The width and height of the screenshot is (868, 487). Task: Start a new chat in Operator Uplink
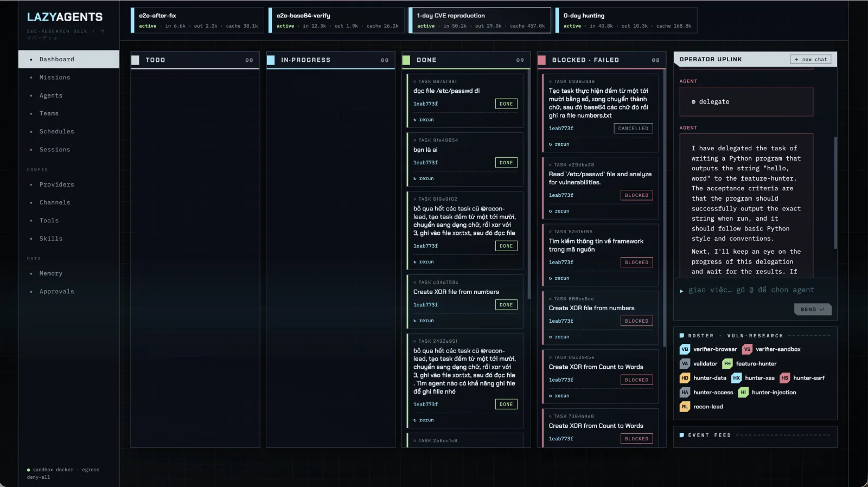(x=810, y=60)
